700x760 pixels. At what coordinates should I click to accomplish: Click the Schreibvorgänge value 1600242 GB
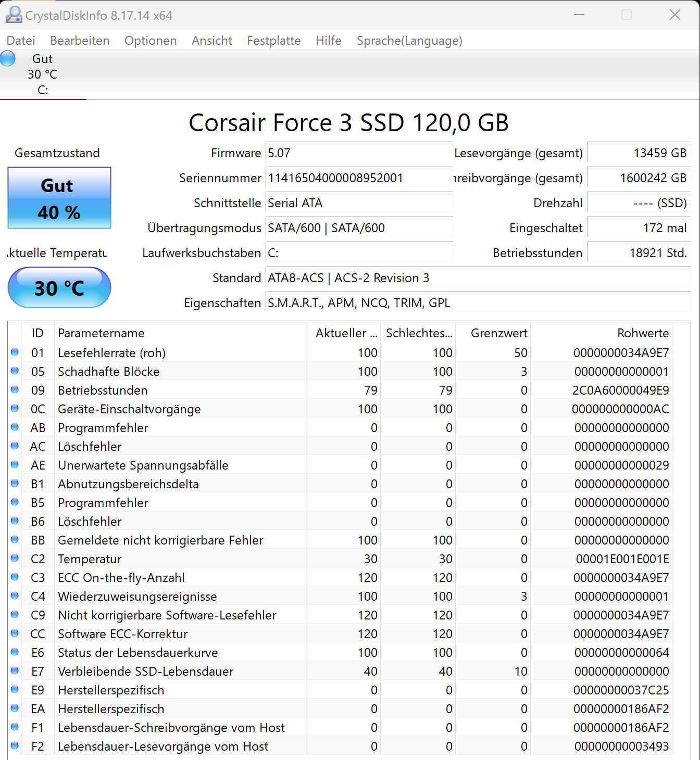(639, 178)
